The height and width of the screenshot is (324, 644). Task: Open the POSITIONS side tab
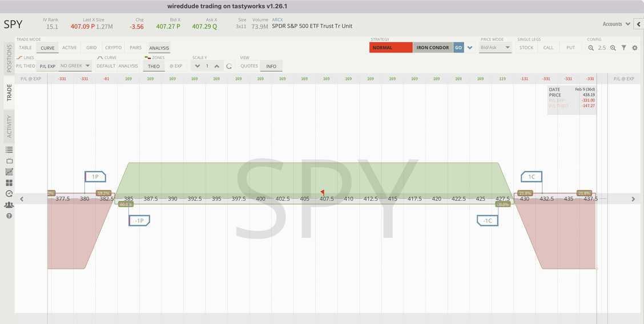tap(9, 58)
